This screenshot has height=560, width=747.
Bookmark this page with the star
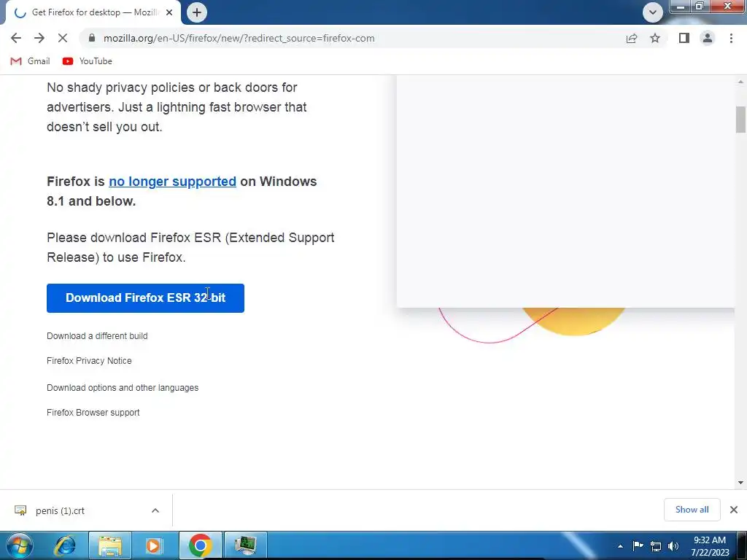click(655, 38)
